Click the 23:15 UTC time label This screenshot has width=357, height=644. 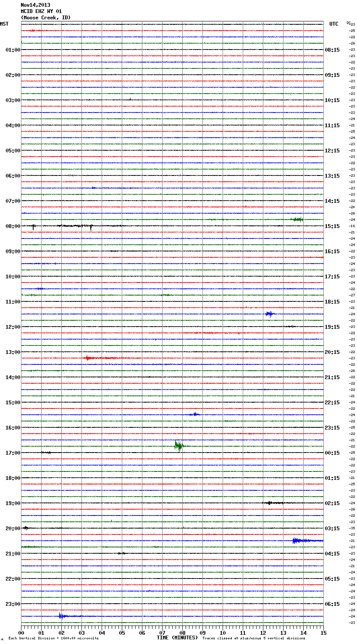(332, 428)
